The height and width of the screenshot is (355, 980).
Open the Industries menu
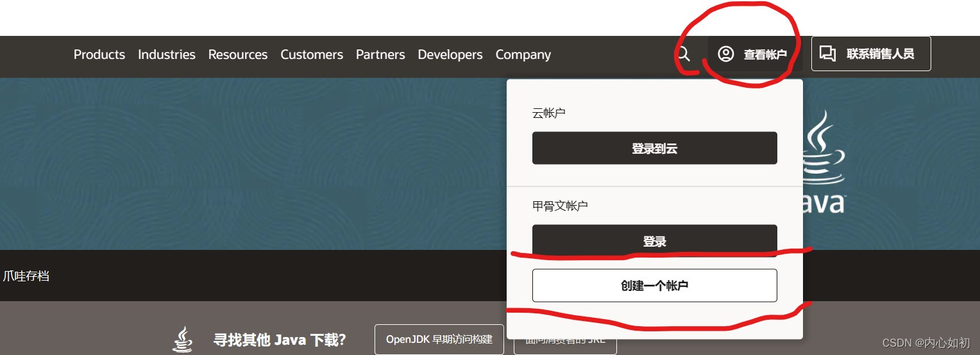(x=167, y=54)
